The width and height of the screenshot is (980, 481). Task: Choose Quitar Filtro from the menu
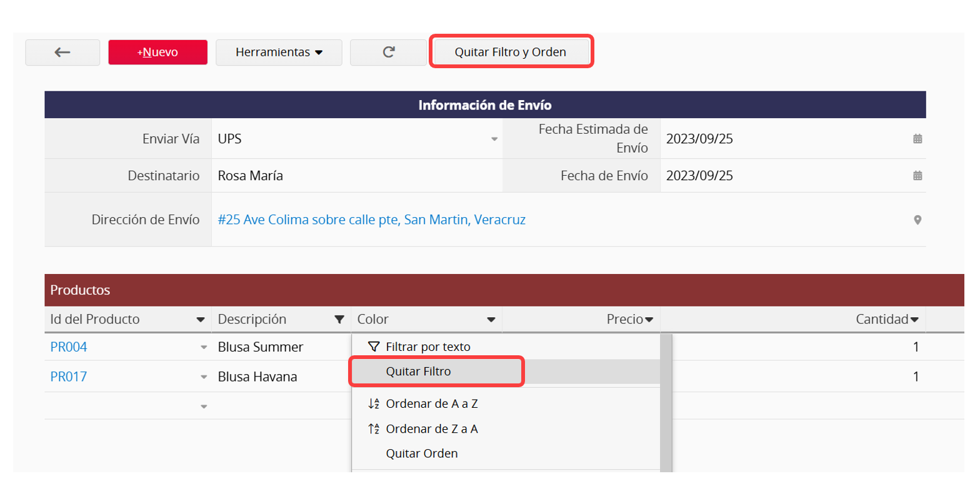coord(418,372)
